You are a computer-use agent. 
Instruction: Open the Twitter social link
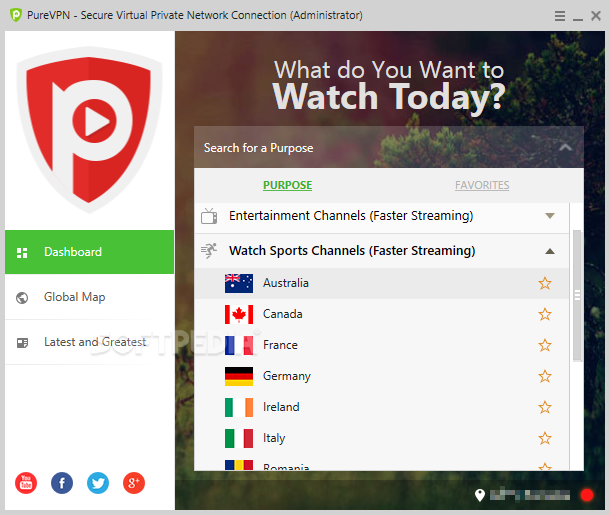98,483
